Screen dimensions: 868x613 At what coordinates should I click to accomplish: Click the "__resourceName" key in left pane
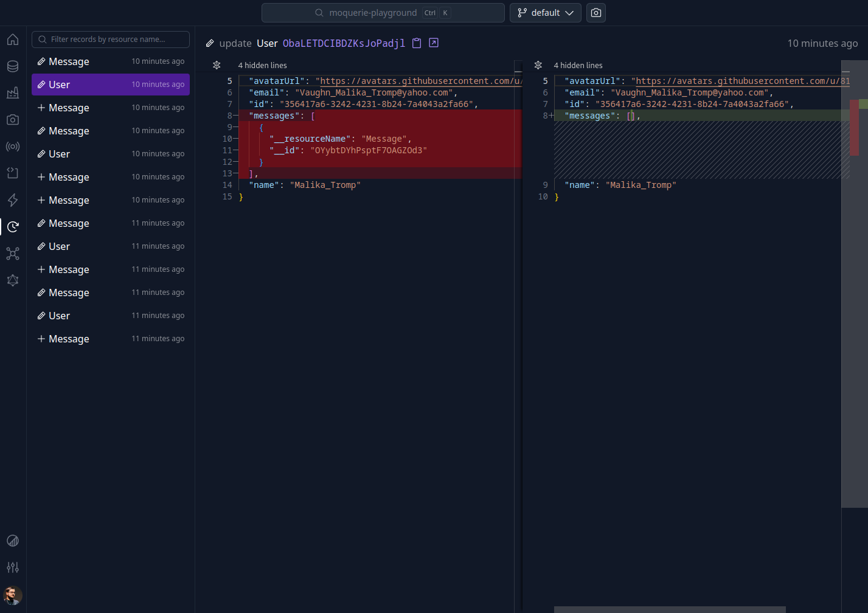(313, 139)
